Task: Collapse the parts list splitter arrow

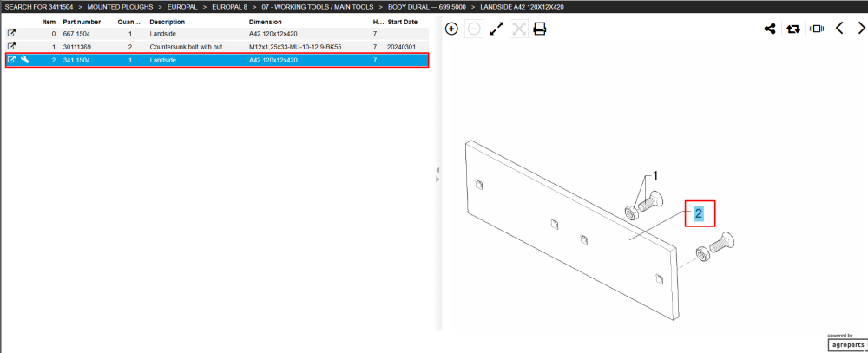Action: pos(437,170)
